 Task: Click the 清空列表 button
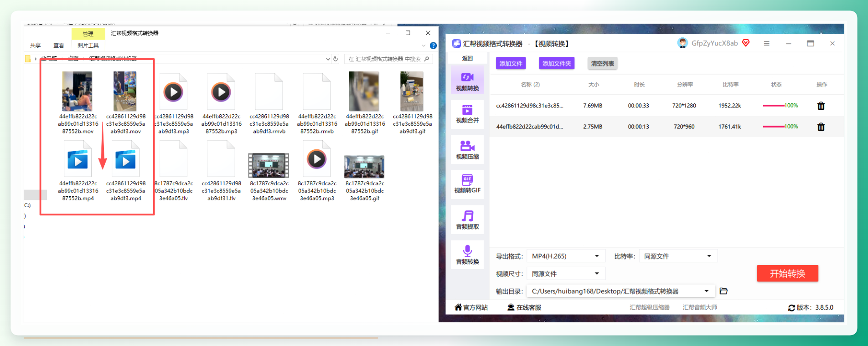click(x=603, y=63)
